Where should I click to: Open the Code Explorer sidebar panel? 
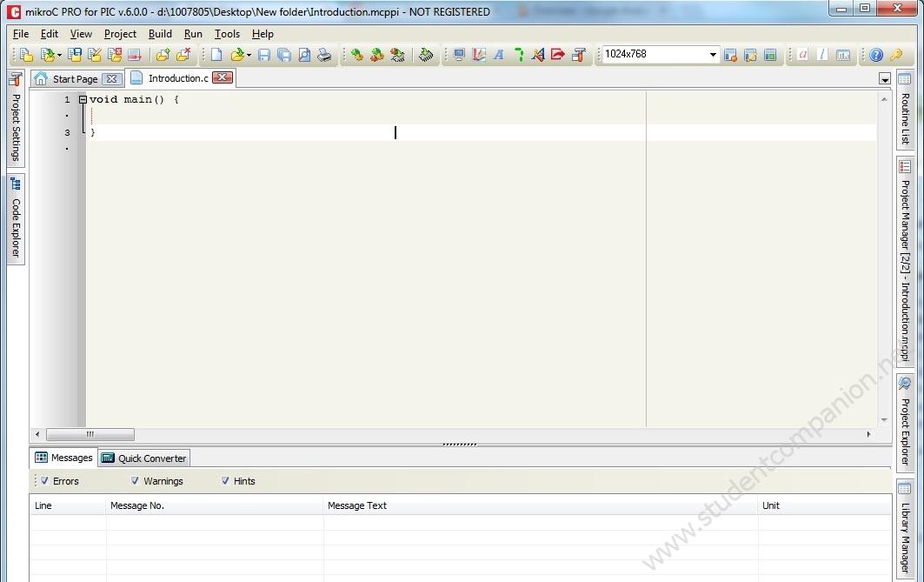coord(14,217)
